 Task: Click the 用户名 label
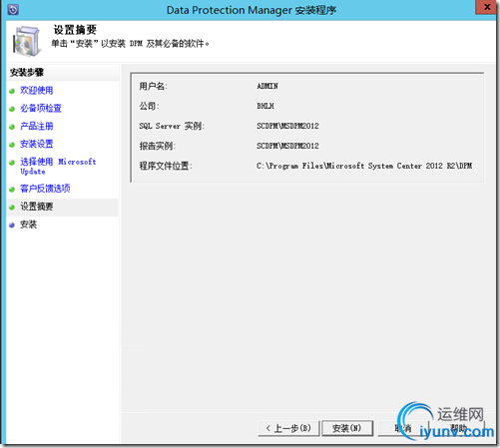click(x=153, y=86)
